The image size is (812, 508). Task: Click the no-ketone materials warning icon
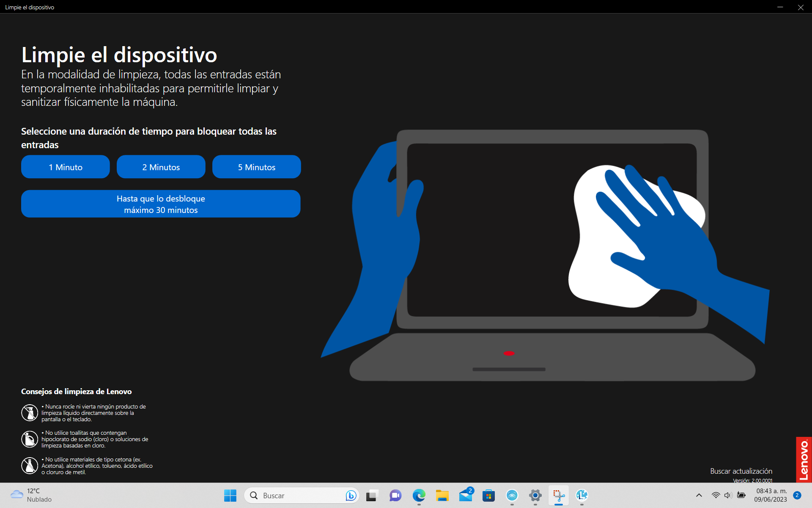pyautogui.click(x=30, y=466)
